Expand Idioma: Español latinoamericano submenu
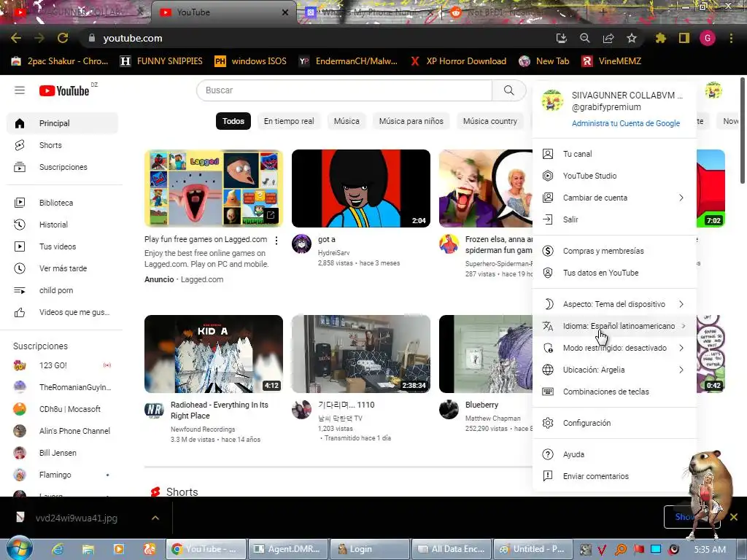The height and width of the screenshot is (560, 747). (x=614, y=326)
